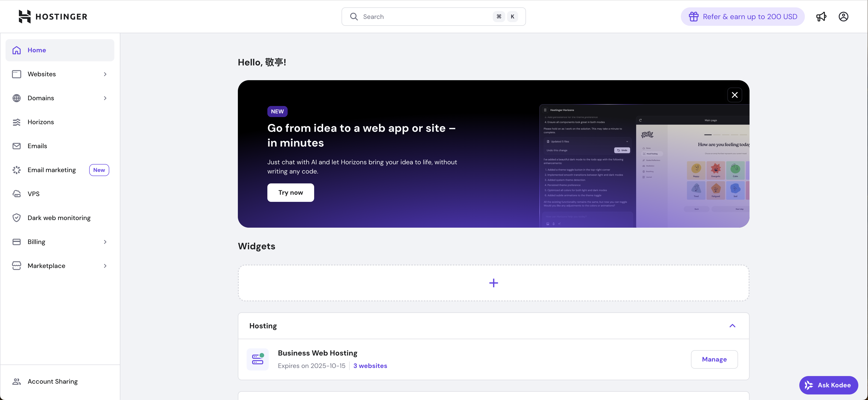Click the Hostinger logo
The image size is (868, 400).
coord(53,17)
